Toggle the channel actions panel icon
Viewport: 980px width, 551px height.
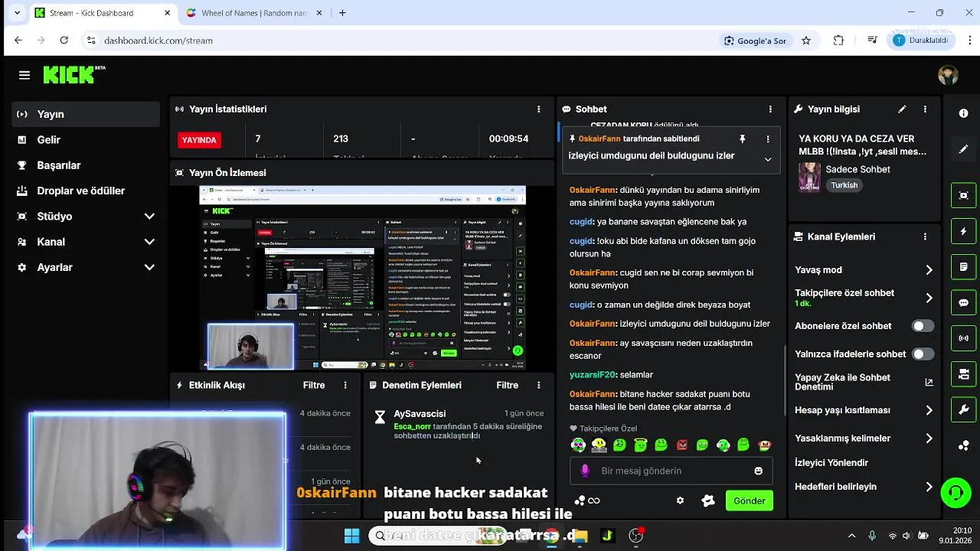[963, 374]
